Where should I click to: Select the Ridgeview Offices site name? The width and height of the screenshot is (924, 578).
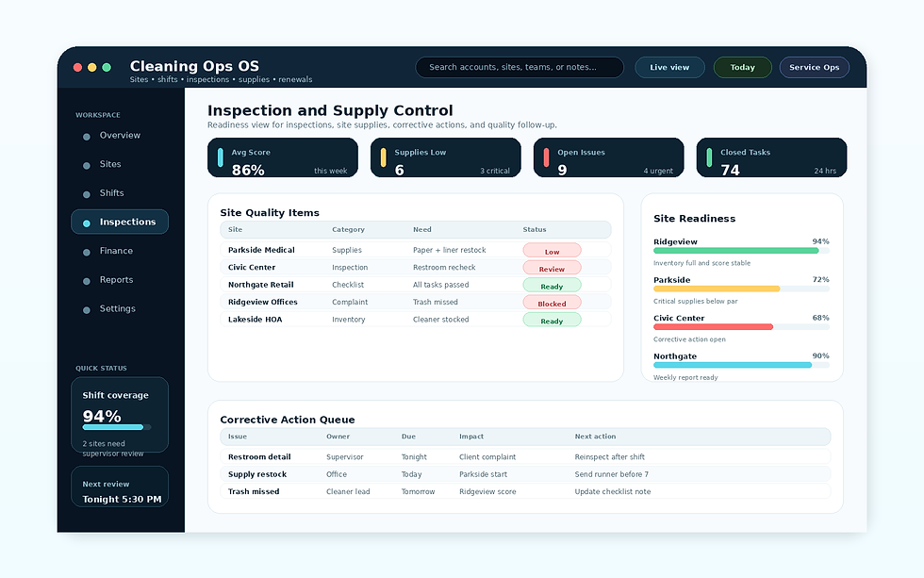coord(263,303)
